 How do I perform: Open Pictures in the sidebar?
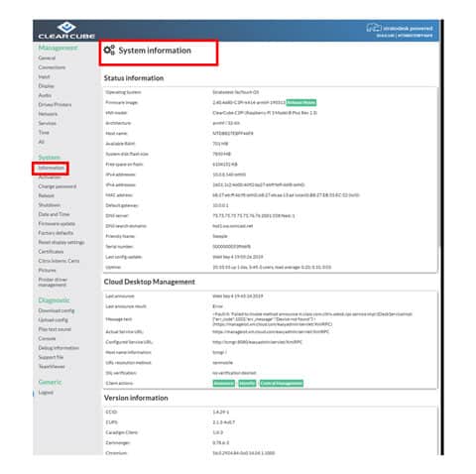pyautogui.click(x=48, y=270)
